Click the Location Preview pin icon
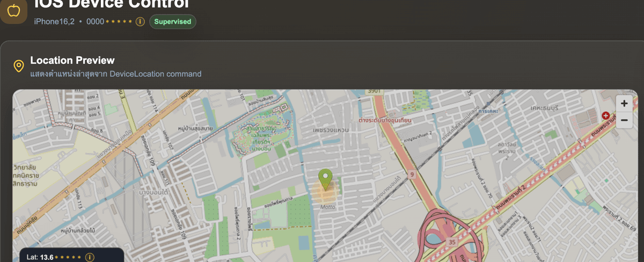The height and width of the screenshot is (262, 644). pyautogui.click(x=18, y=66)
